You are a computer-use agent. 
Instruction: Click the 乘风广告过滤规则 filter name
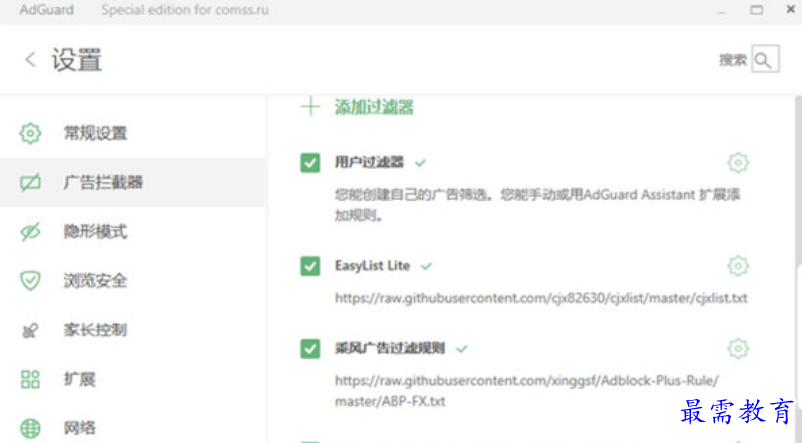390,348
